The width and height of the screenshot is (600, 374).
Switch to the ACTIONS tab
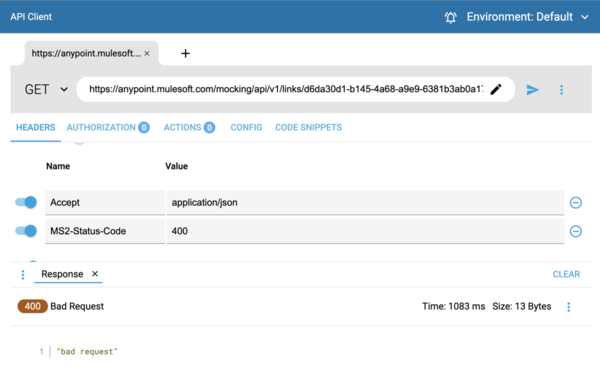pyautogui.click(x=189, y=127)
